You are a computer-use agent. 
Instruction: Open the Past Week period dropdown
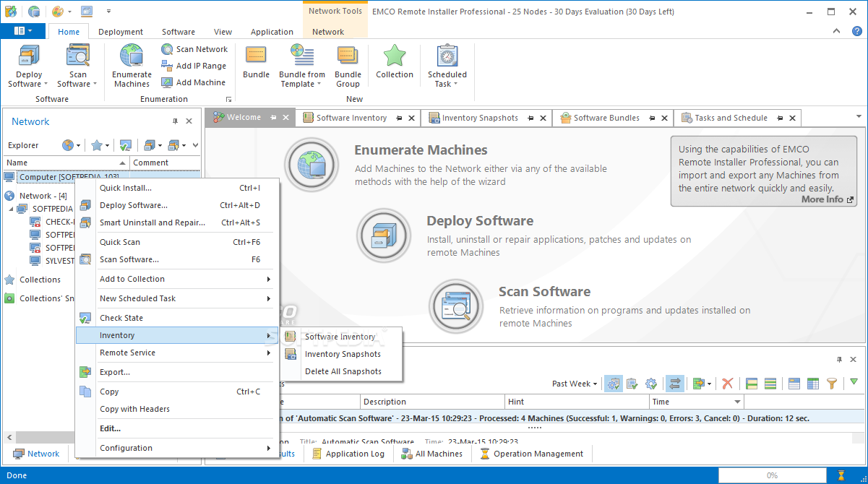(x=575, y=384)
